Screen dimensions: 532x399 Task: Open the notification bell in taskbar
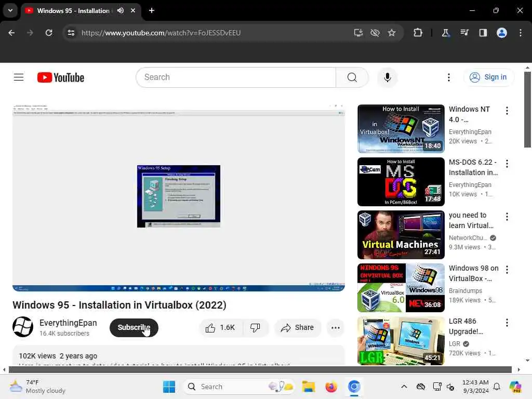[497, 387]
